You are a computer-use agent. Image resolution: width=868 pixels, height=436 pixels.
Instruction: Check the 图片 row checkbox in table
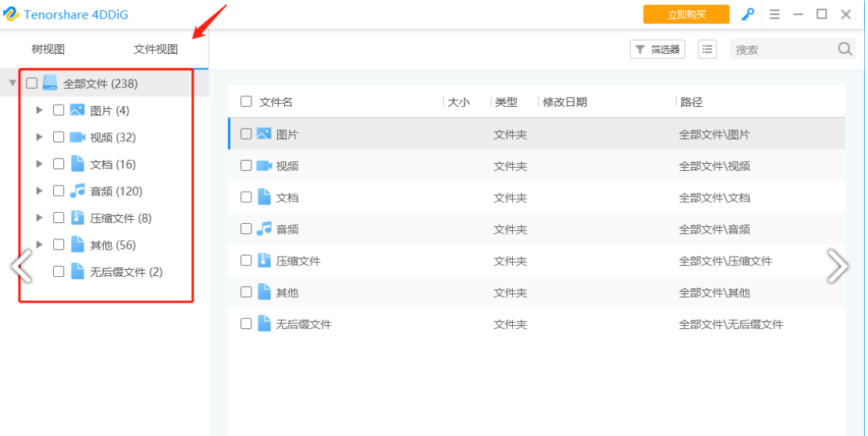pos(246,133)
